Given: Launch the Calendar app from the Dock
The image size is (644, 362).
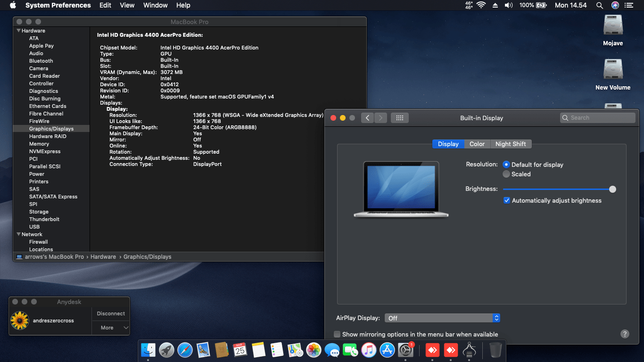Looking at the screenshot, I should 240,350.
